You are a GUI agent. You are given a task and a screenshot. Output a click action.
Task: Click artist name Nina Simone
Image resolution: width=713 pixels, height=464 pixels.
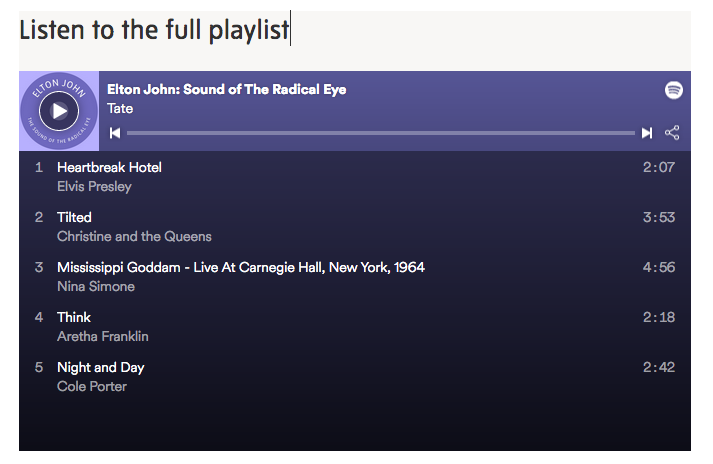[x=95, y=286]
